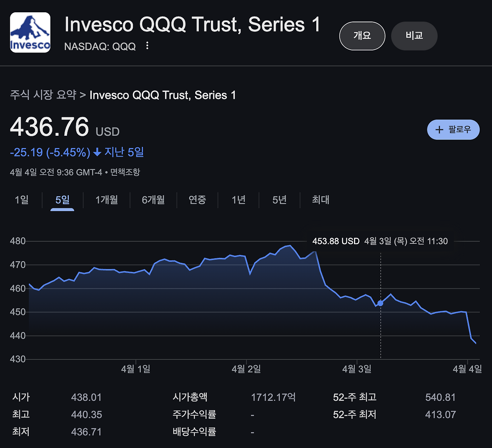Image resolution: width=492 pixels, height=448 pixels.
Task: Click the 460 y-axis label
Action: (18, 288)
